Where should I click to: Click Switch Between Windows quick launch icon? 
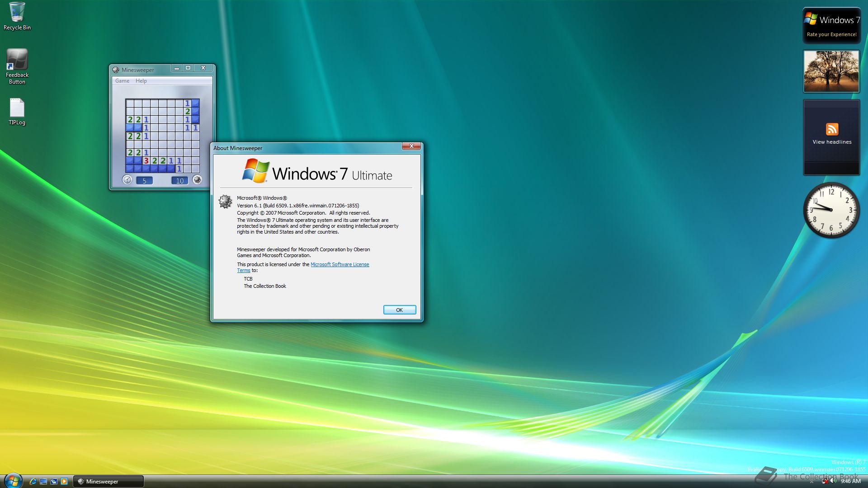click(x=54, y=481)
